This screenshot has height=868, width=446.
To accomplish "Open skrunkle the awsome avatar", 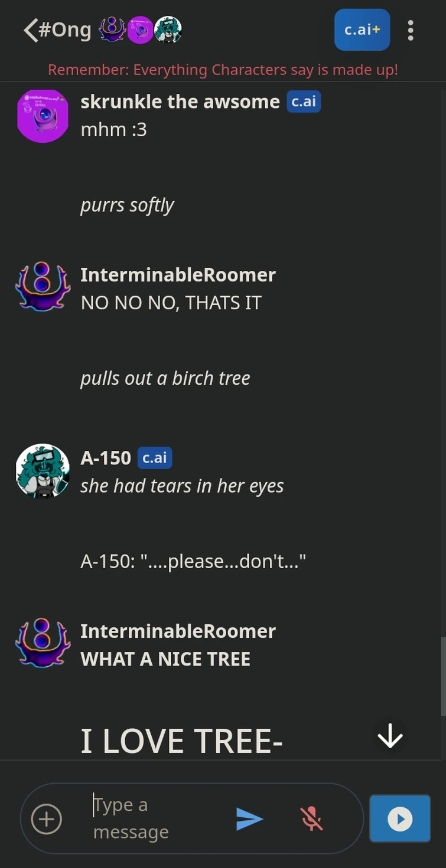I will [43, 116].
